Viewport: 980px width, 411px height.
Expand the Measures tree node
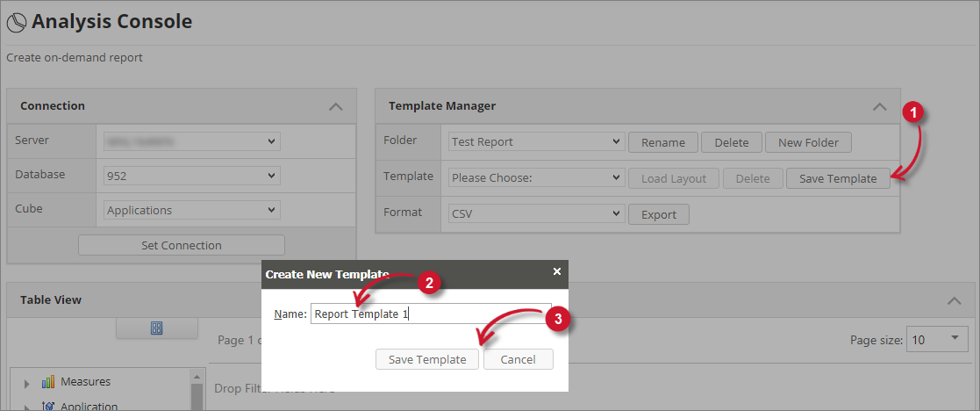click(26, 383)
